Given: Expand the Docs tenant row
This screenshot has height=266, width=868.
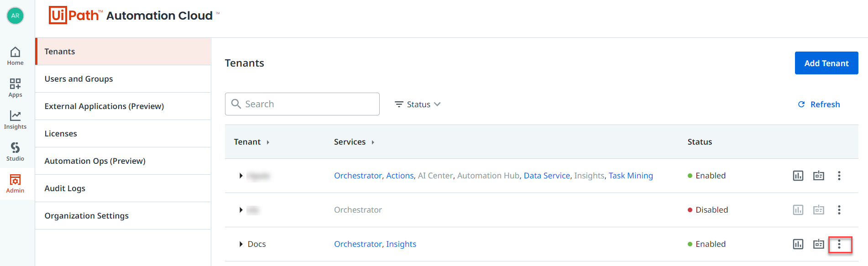Looking at the screenshot, I should [241, 244].
